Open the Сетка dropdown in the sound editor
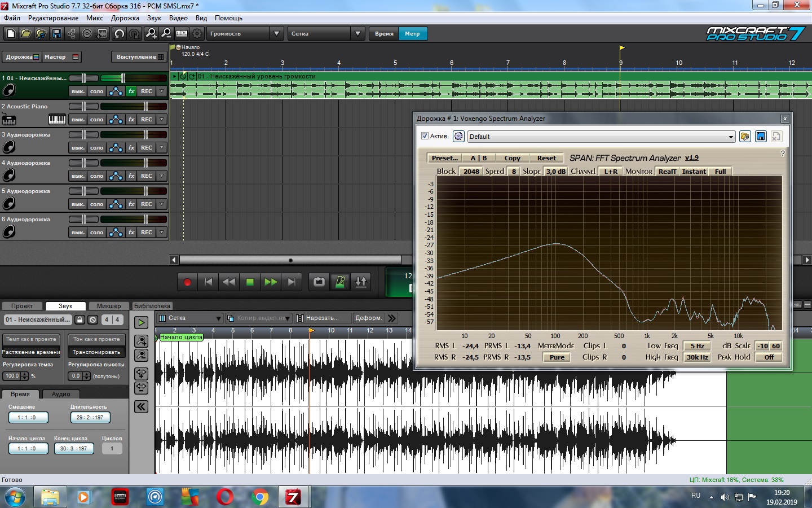This screenshot has height=508, width=812. point(190,318)
